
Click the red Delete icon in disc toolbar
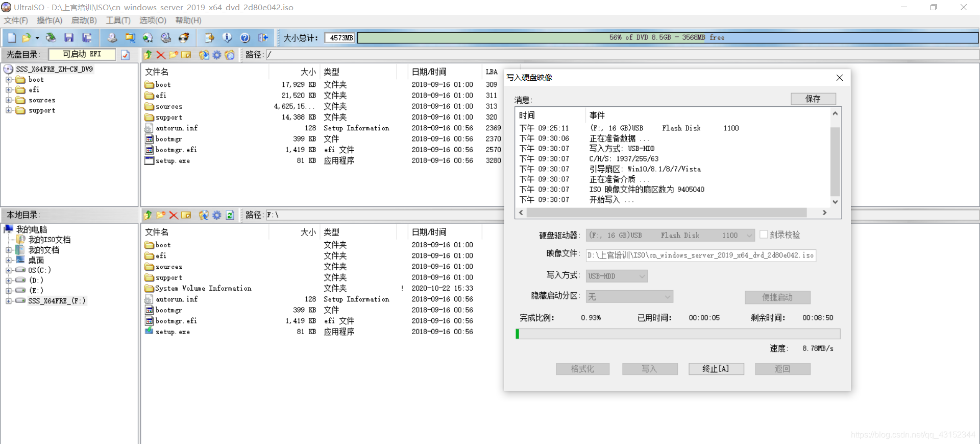[161, 55]
